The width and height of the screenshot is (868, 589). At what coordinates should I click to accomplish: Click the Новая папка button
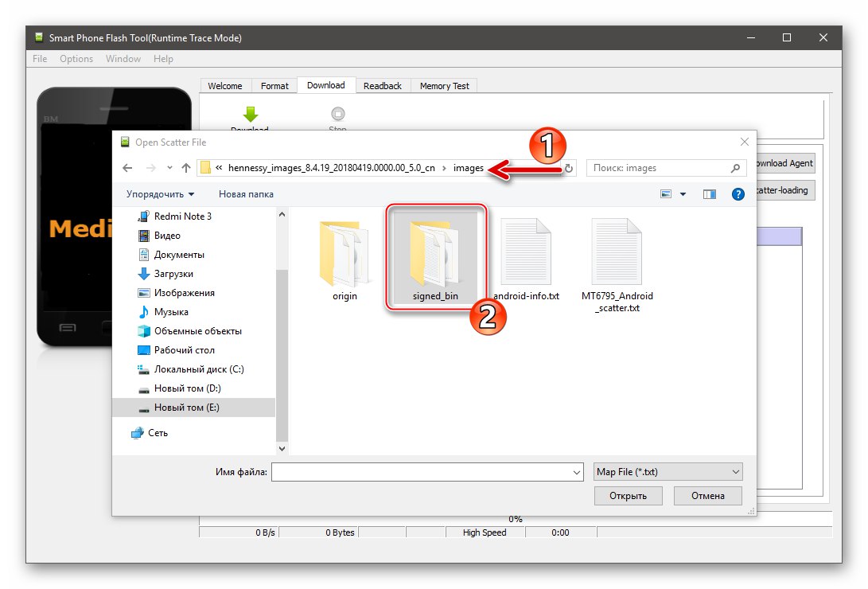coord(246,194)
